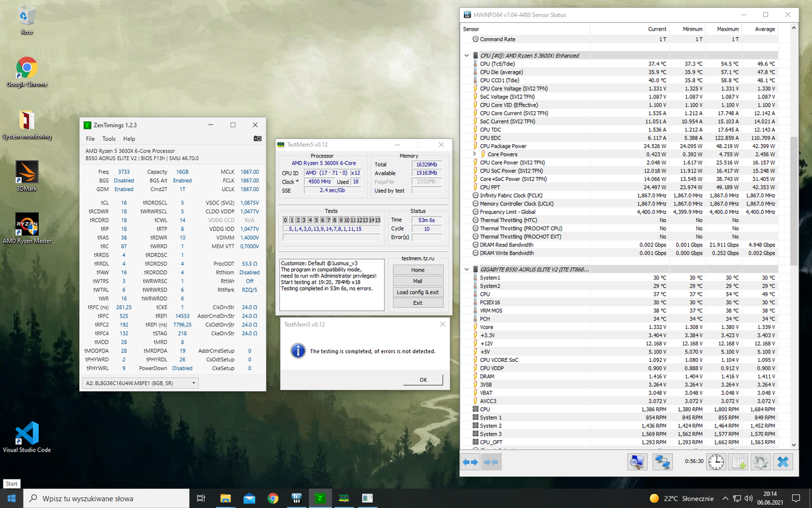Open Google Chrome from the taskbar

tap(272, 498)
